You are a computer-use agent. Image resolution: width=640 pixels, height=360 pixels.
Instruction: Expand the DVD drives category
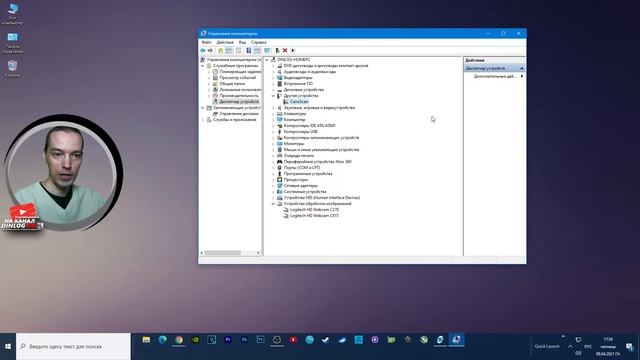tap(273, 66)
